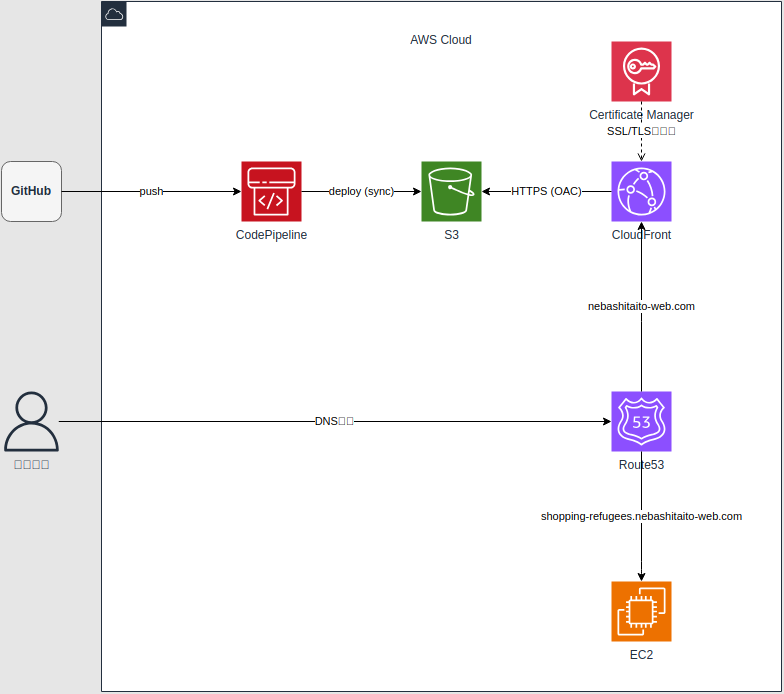Click the CloudFront caption
The width and height of the screenshot is (784, 694).
(x=641, y=235)
